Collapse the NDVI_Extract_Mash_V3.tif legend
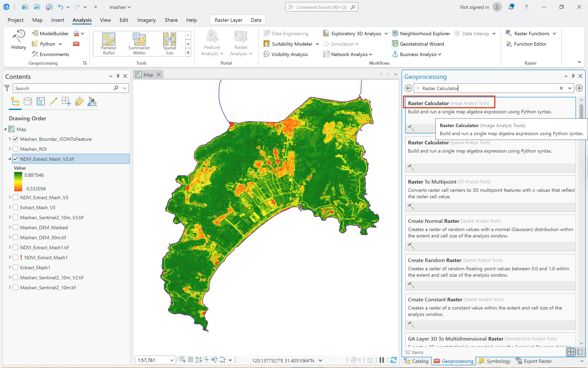The image size is (588, 368). [x=10, y=159]
